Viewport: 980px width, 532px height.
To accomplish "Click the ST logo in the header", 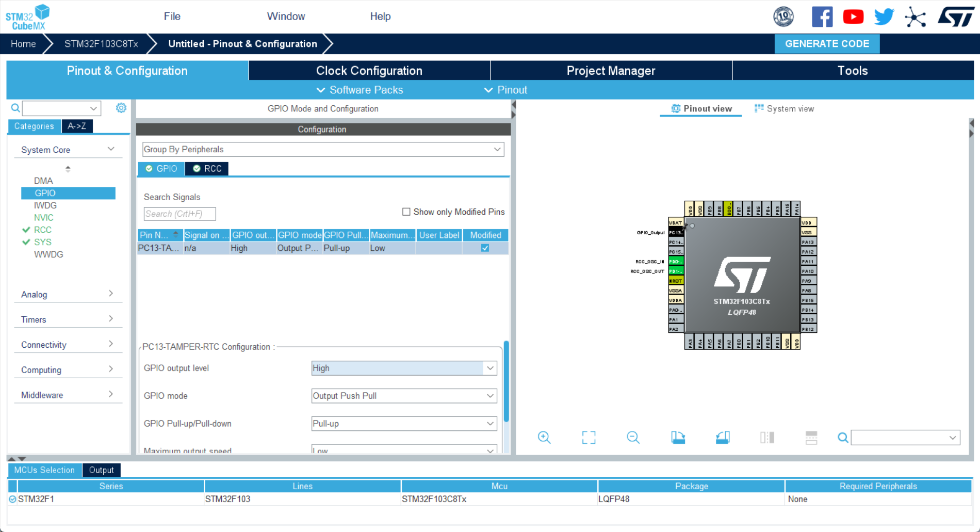I will point(956,17).
